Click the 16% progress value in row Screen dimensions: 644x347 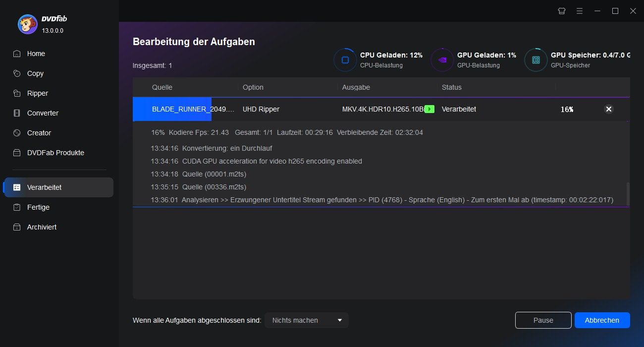click(567, 110)
